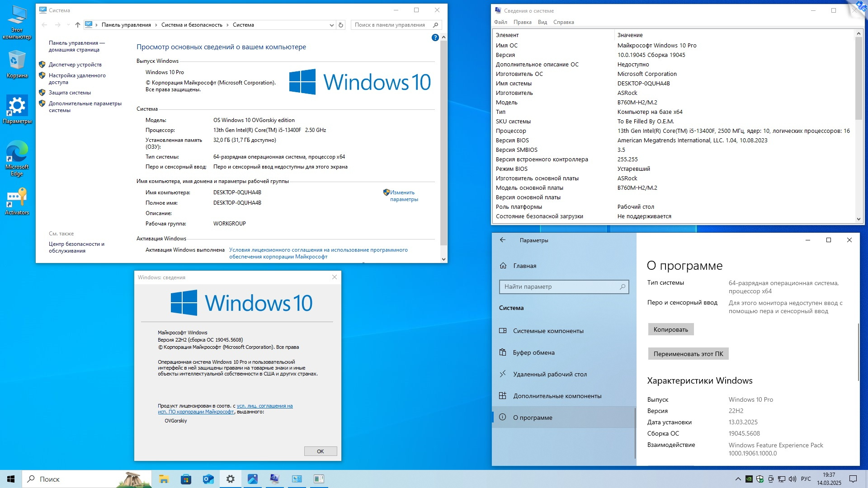The width and height of the screenshot is (868, 488).
Task: Open the Remote Desktop settings page
Action: (550, 374)
